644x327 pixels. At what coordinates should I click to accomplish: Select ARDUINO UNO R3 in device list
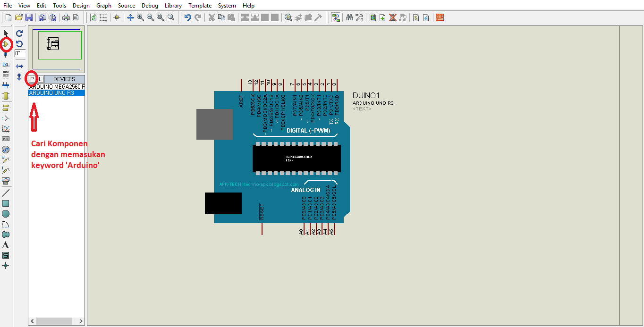click(57, 93)
